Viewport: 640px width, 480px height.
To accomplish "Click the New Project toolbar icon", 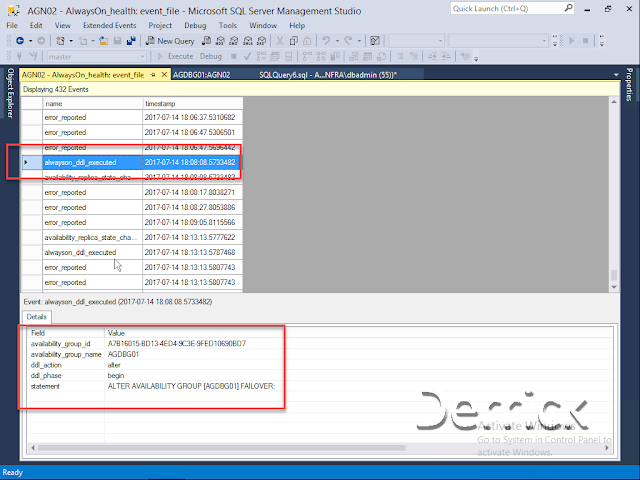I will [x=60, y=40].
